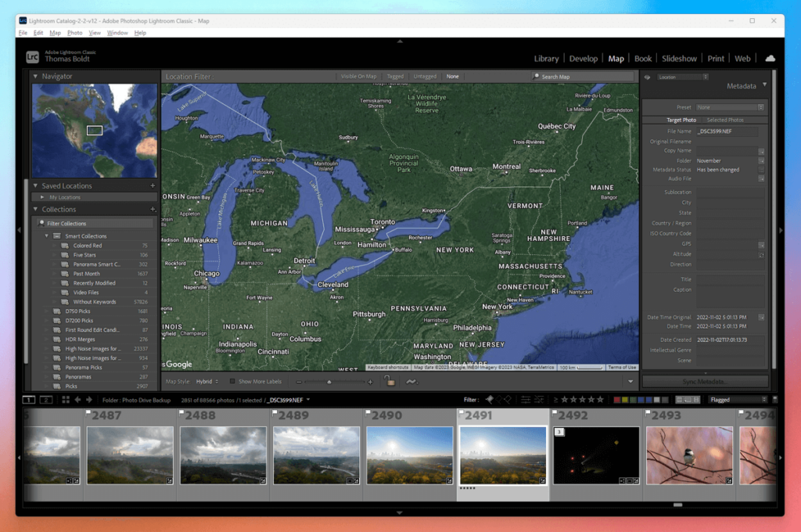Enable the Show More Labels checkbox
Screen dimensions: 801x532
[x=232, y=381]
